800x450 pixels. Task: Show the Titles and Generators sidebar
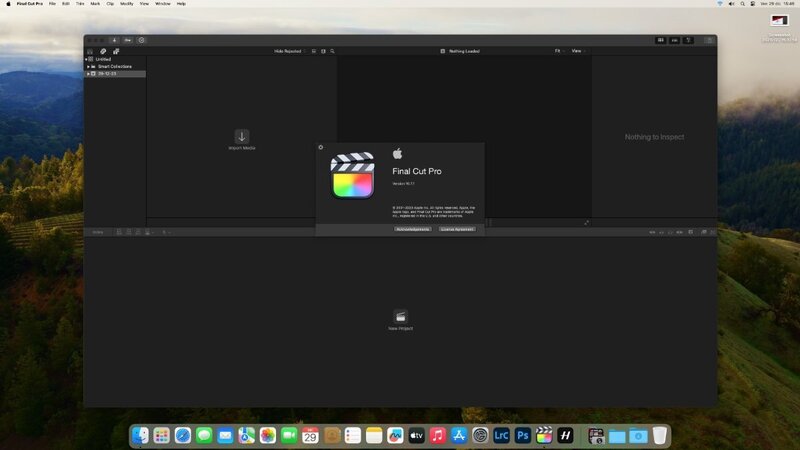click(116, 52)
